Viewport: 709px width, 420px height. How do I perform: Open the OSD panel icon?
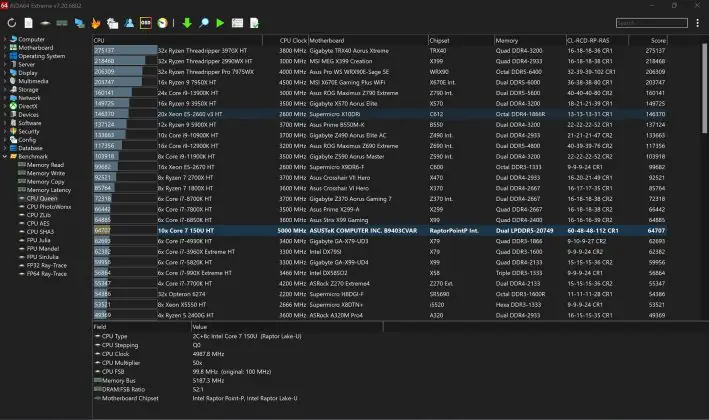[146, 23]
